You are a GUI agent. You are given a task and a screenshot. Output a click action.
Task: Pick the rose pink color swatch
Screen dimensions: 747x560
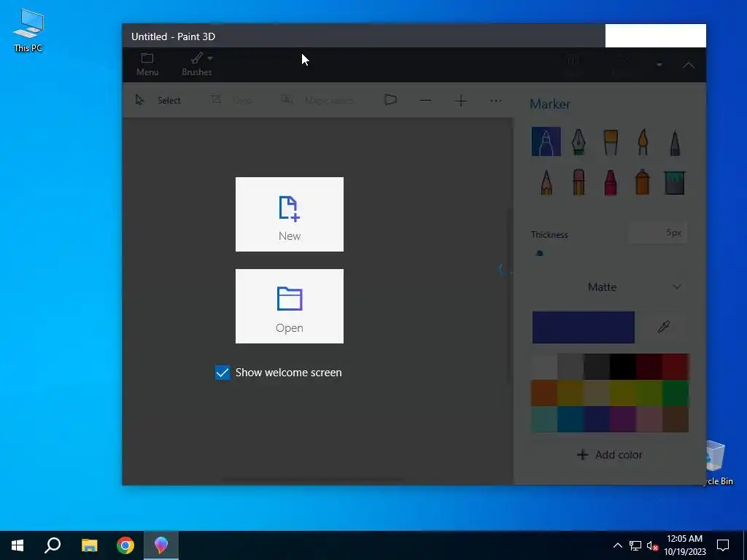click(649, 419)
